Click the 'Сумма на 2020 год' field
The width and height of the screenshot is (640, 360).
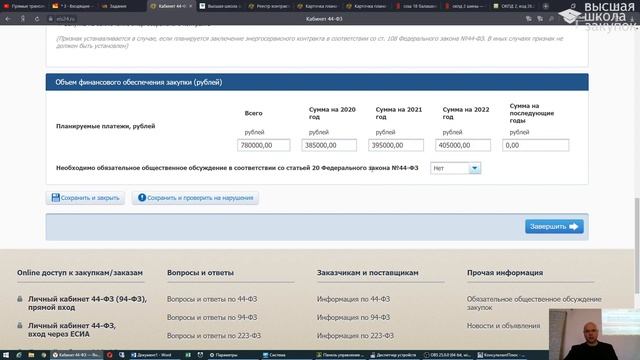pyautogui.click(x=329, y=145)
